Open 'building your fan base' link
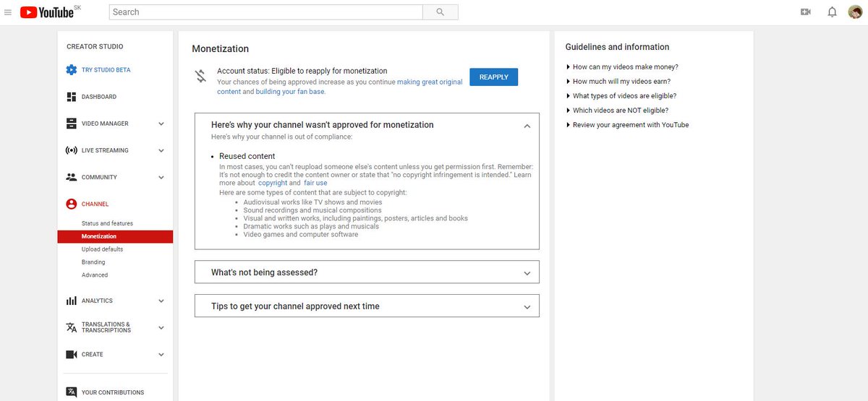 point(290,92)
